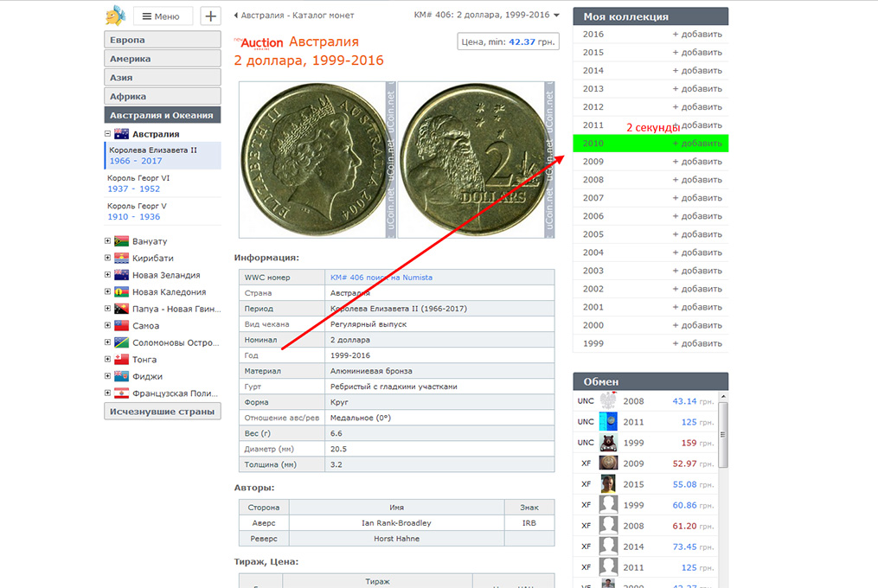Click the Vanuatu flag icon
878x588 pixels.
[121, 241]
